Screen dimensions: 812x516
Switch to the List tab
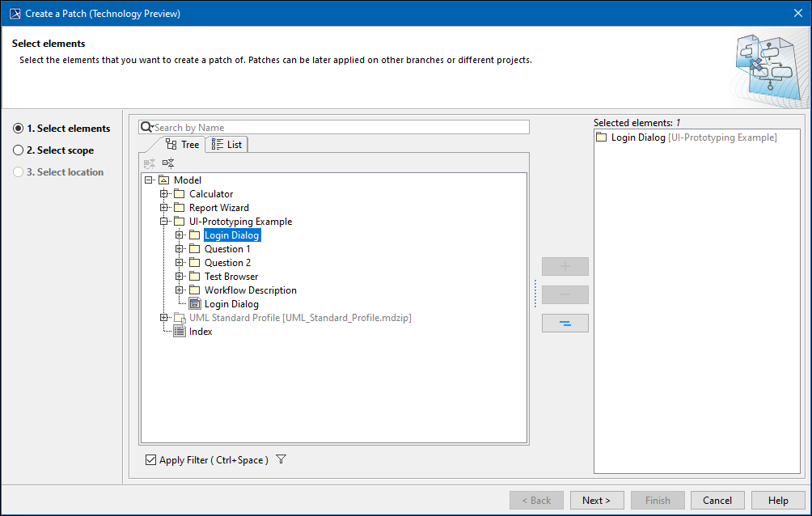point(226,145)
